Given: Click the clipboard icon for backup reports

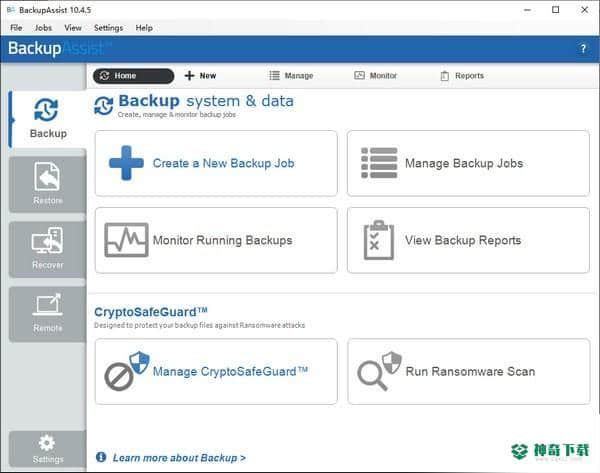Looking at the screenshot, I should 379,240.
